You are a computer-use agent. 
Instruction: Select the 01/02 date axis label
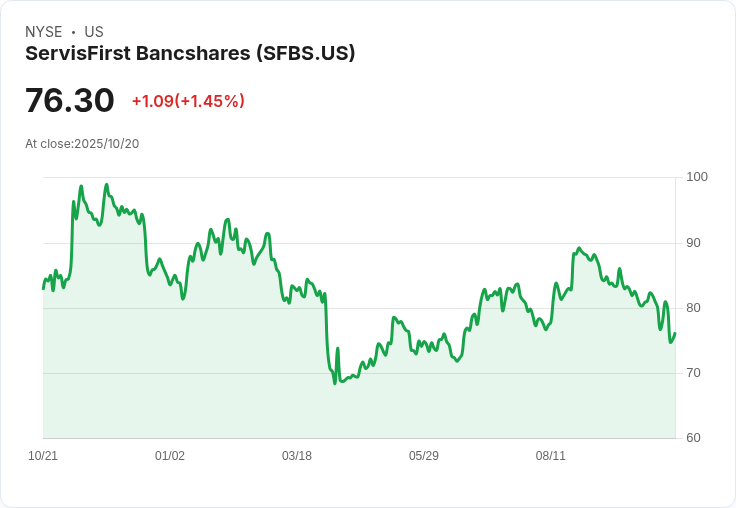tap(170, 456)
